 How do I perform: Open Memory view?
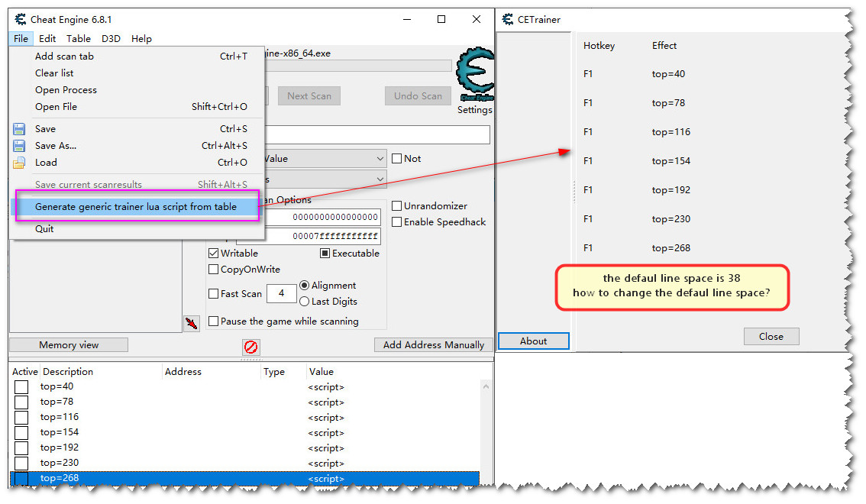69,345
